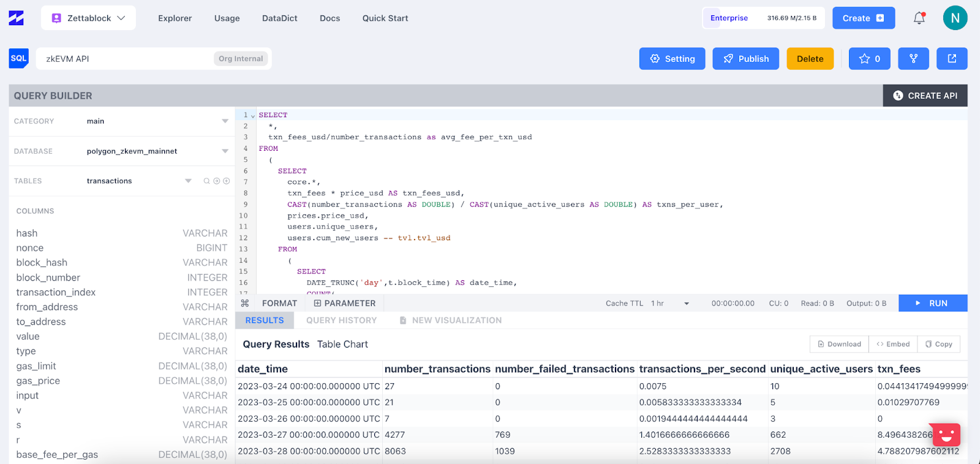This screenshot has height=464, width=980.
Task: Run the query with RUN button
Action: [933, 303]
